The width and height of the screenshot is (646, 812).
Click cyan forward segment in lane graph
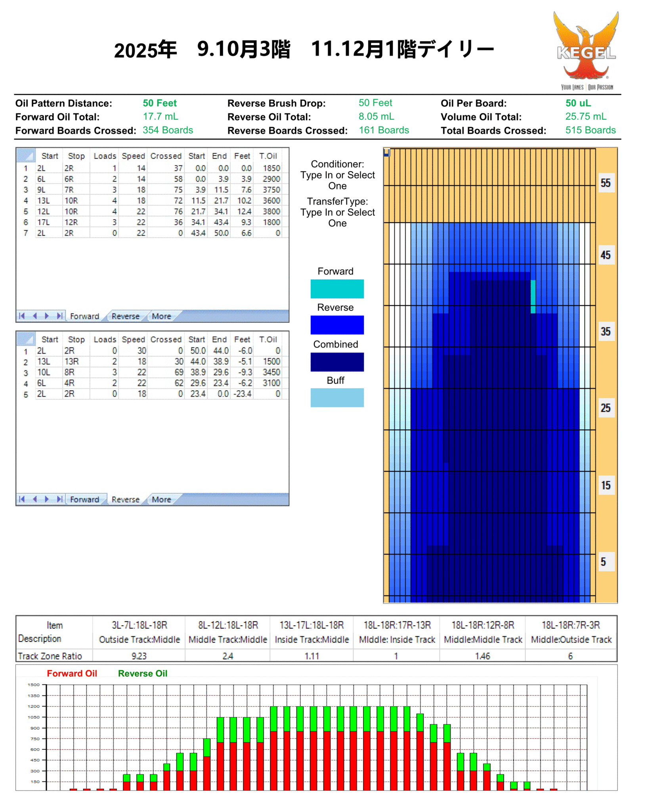[x=533, y=297]
